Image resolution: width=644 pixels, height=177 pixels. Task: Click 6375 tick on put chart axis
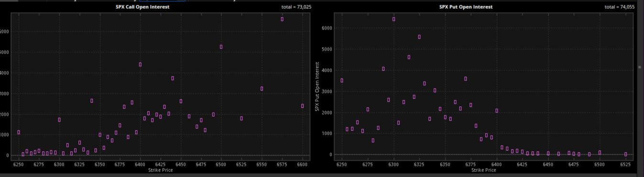(x=471, y=164)
